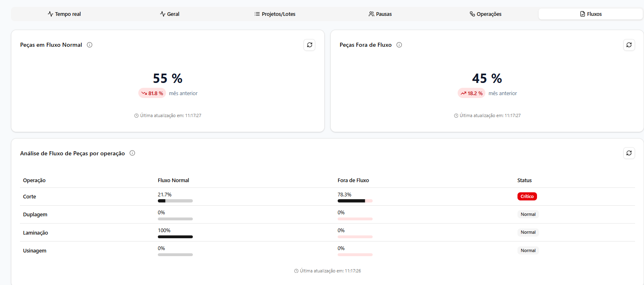
Task: Click the upward trend 18.2 % badge
Action: (472, 93)
